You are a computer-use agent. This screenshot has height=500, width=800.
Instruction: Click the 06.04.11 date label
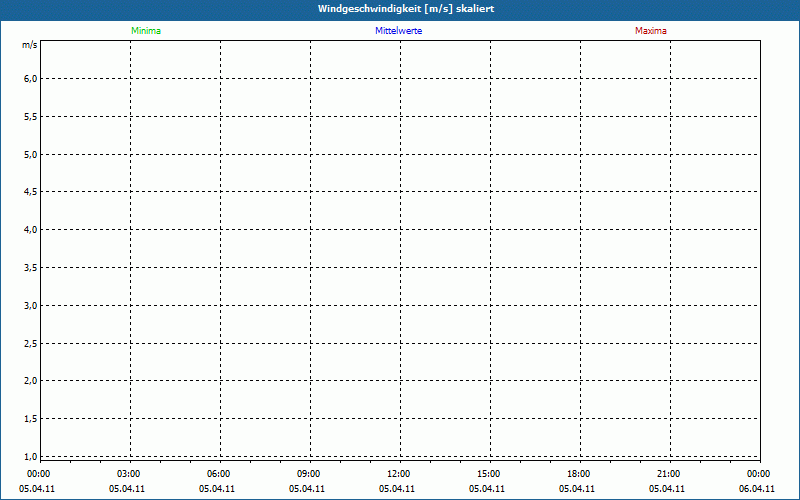click(x=758, y=489)
